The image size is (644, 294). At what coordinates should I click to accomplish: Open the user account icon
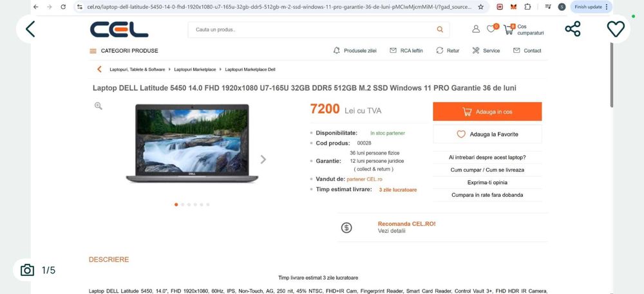pyautogui.click(x=476, y=29)
